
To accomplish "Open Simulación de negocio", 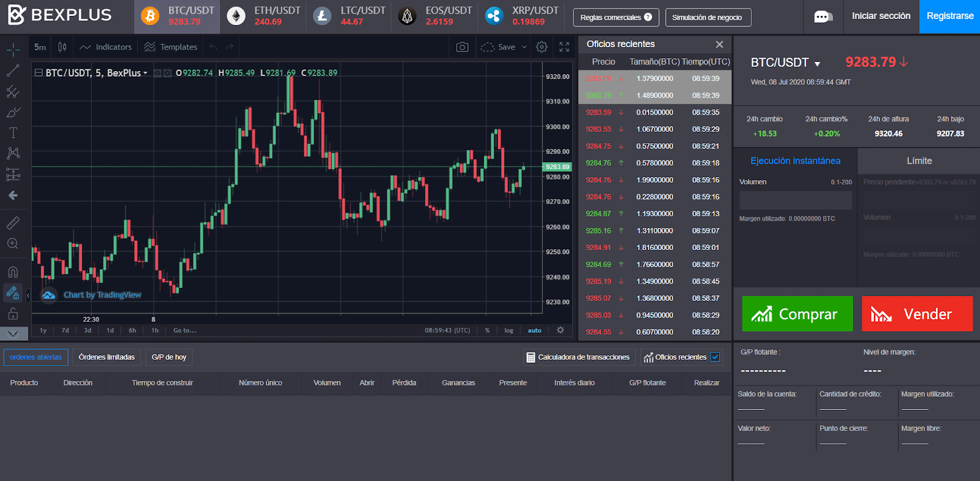I will coord(707,17).
